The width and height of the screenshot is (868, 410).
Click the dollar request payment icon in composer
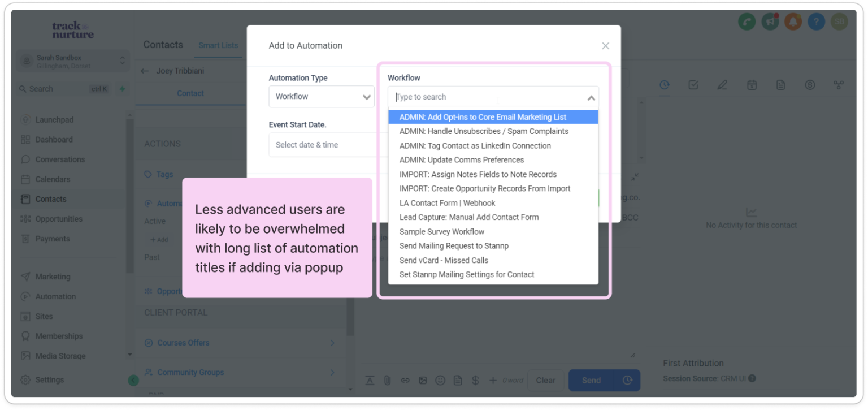475,381
